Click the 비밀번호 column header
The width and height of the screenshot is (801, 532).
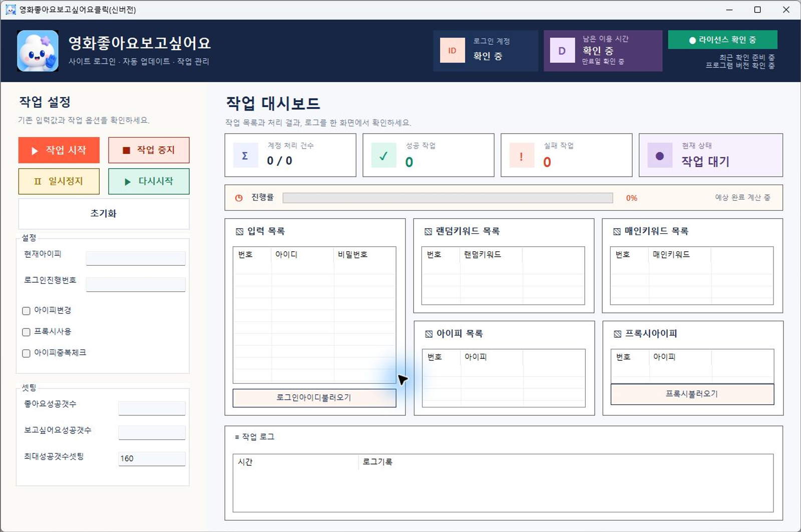364,255
